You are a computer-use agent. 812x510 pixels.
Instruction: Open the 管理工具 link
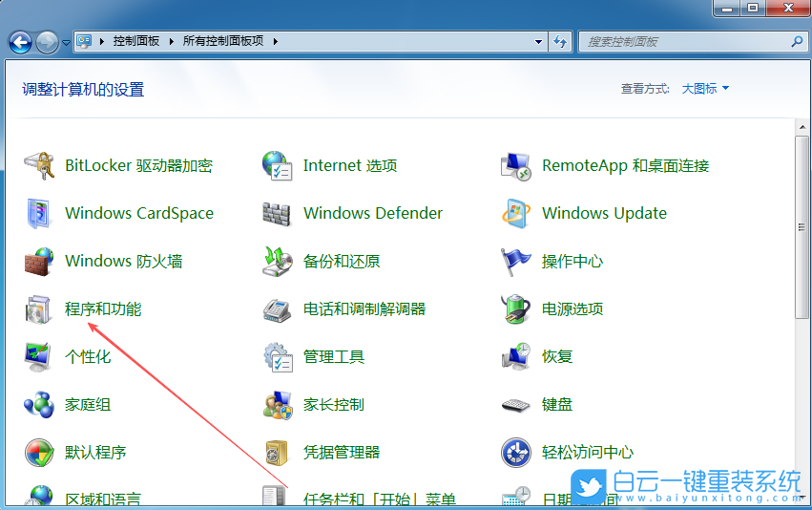click(x=334, y=356)
